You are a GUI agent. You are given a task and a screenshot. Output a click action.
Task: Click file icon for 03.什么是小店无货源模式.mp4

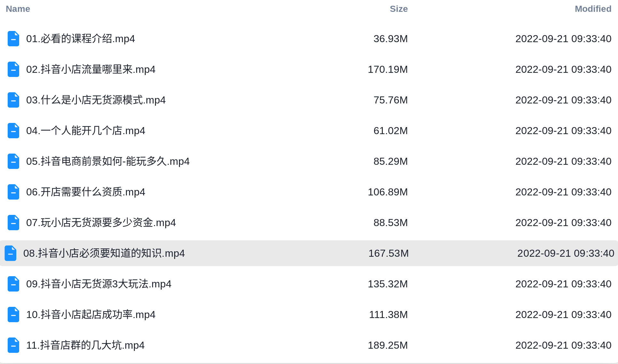click(x=13, y=100)
